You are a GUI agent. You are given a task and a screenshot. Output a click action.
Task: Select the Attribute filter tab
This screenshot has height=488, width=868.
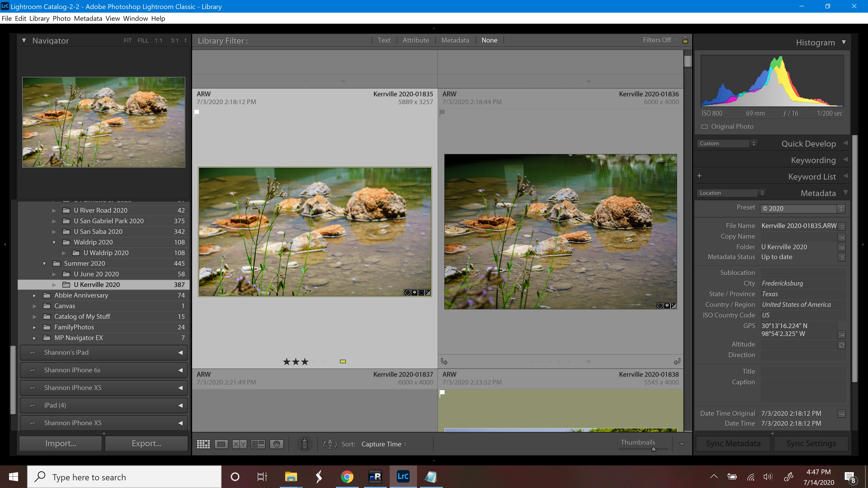pos(415,40)
